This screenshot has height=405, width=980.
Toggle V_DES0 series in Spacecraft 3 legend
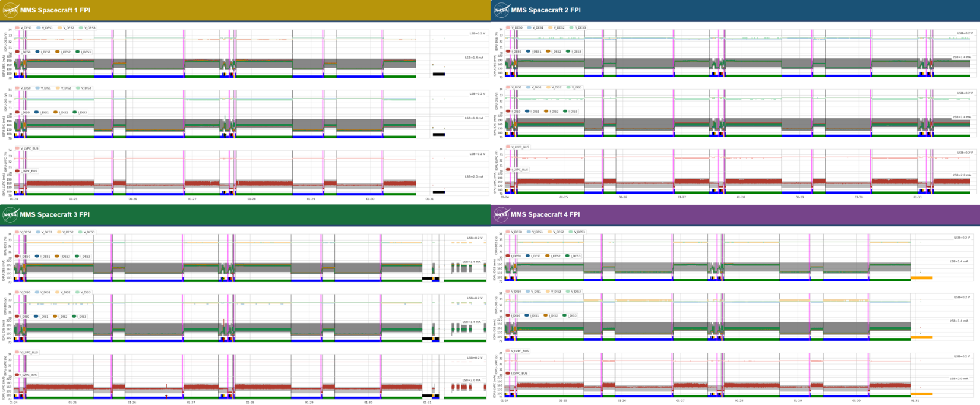pyautogui.click(x=24, y=232)
